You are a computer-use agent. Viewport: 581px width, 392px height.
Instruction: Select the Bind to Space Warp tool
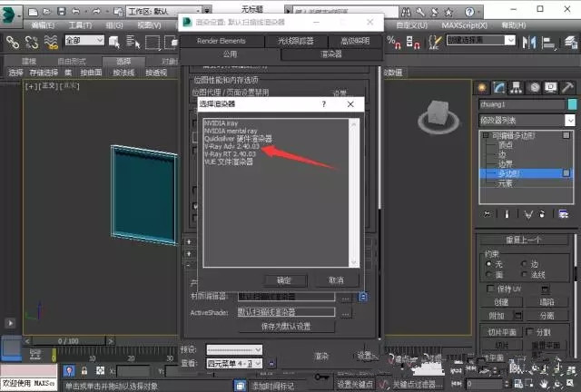[x=51, y=43]
